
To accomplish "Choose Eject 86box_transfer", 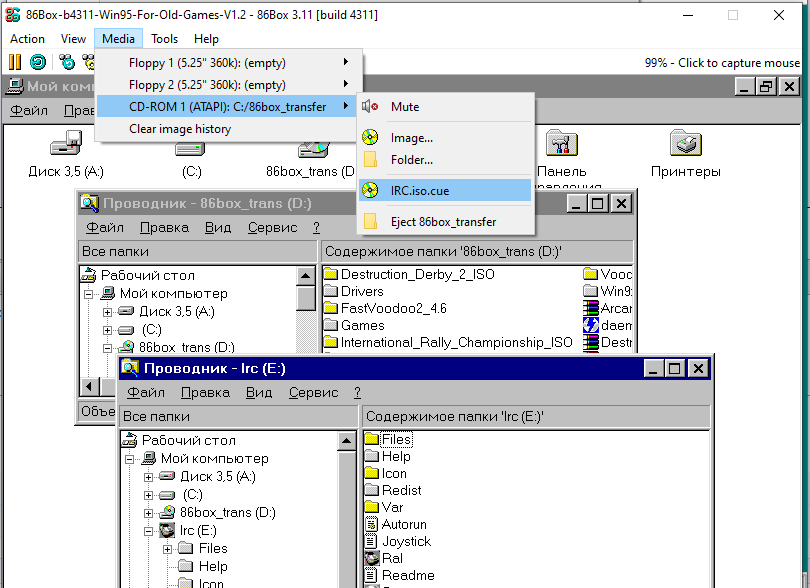I will [x=445, y=222].
